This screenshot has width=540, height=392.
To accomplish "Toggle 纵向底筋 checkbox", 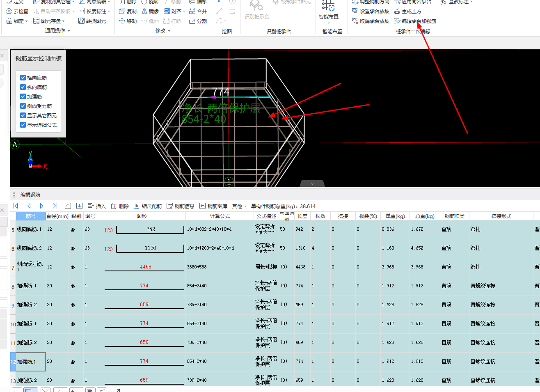I will 23,87.
